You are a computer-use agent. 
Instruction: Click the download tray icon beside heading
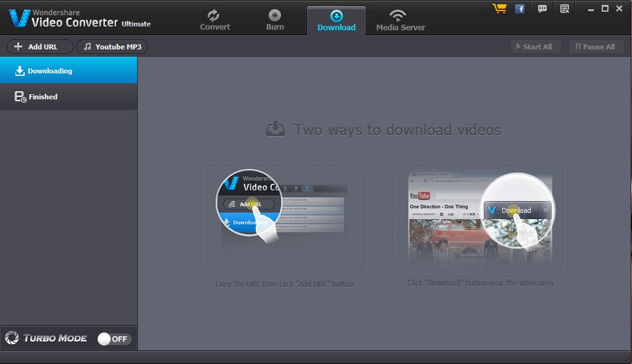click(x=275, y=130)
